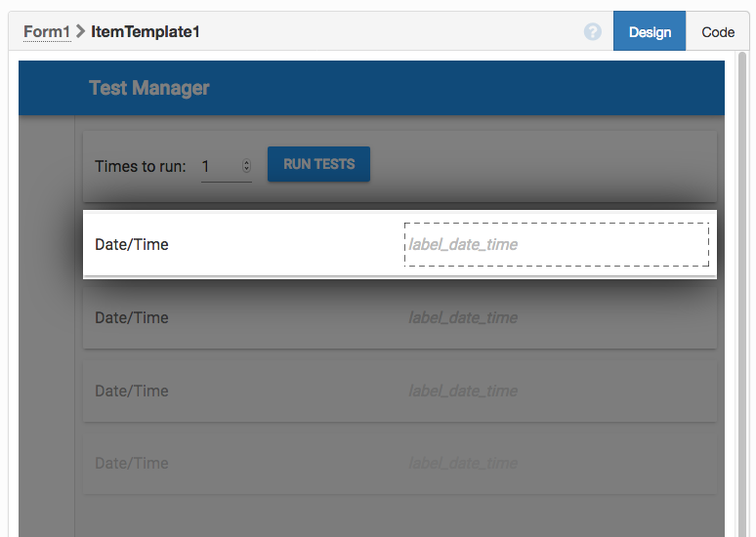Open the help question mark icon

[x=593, y=32]
